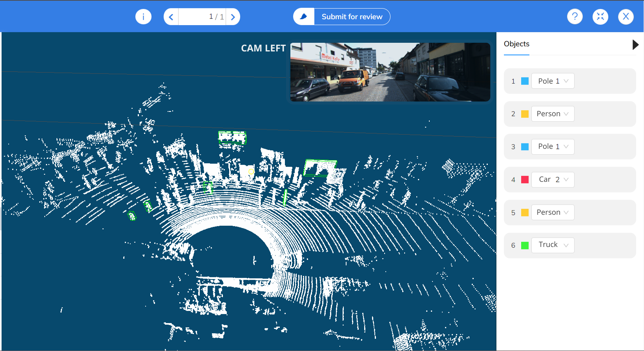Go to next frame arrow
This screenshot has height=351, width=644.
(x=233, y=17)
